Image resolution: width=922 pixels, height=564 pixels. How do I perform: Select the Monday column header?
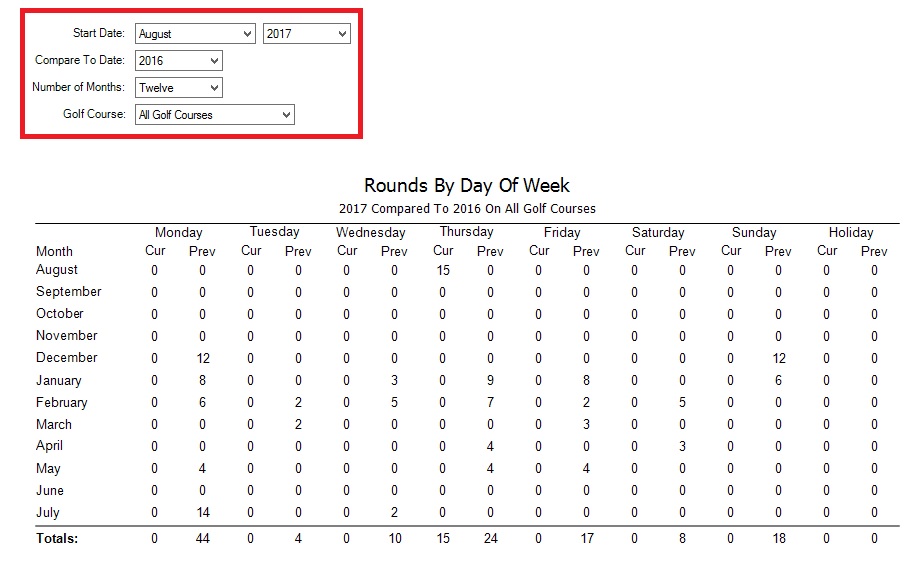[x=179, y=233]
